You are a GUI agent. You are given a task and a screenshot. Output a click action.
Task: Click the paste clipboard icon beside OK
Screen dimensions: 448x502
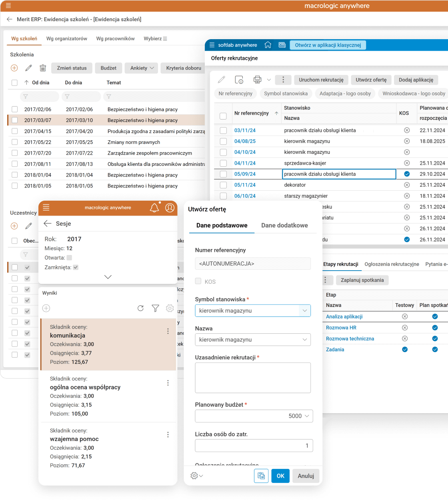click(x=261, y=476)
